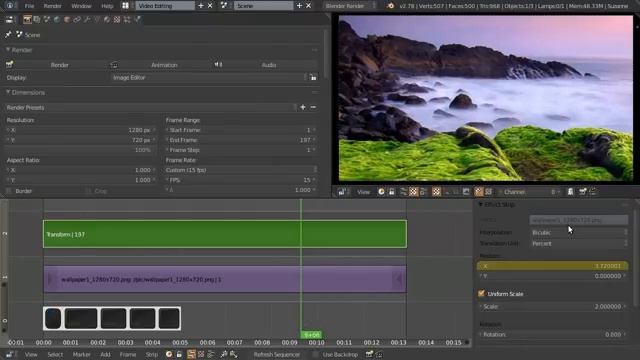
Task: Add new scene plus button
Action: click(x=299, y=6)
